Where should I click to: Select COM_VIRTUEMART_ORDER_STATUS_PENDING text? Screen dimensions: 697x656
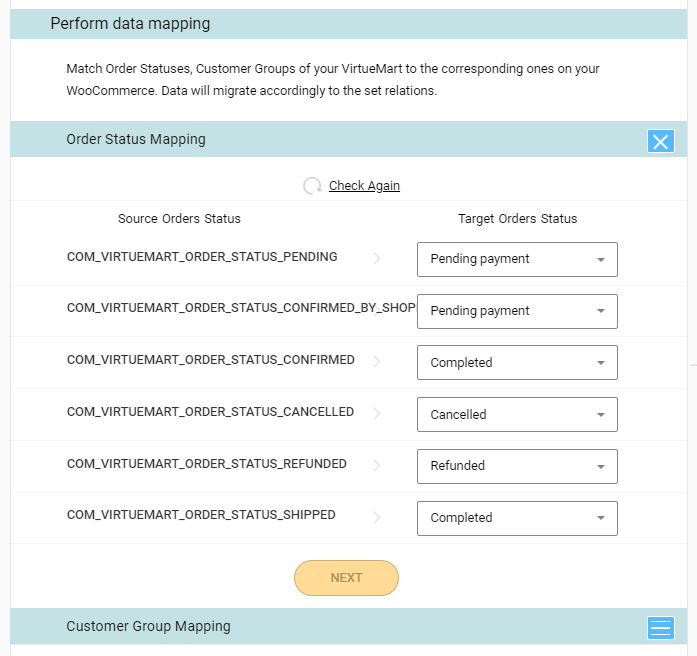pyautogui.click(x=202, y=257)
